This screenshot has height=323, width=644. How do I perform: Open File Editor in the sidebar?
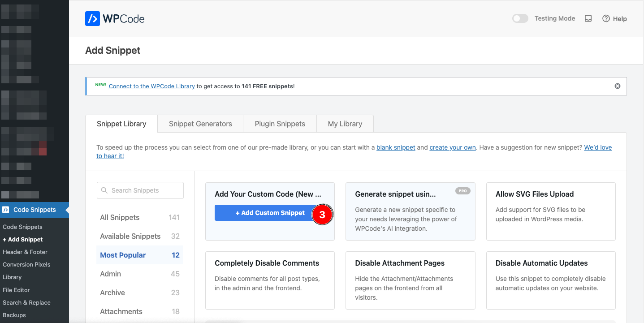tap(16, 290)
